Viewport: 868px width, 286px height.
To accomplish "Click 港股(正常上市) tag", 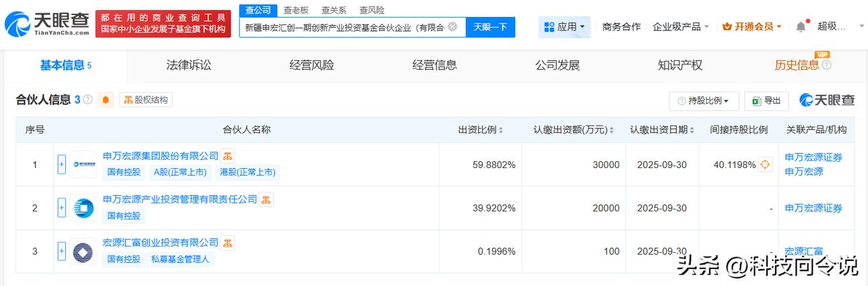I will click(248, 172).
